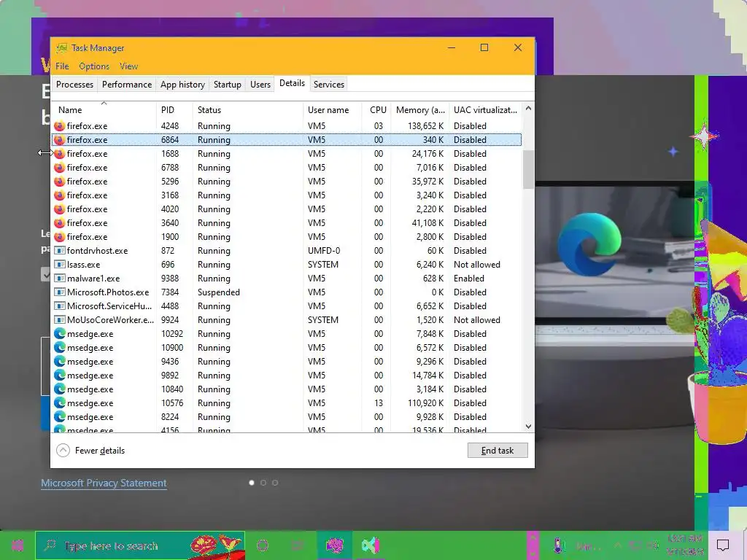This screenshot has width=747, height=560.
Task: Open the Action Center notifications icon
Action: click(723, 545)
